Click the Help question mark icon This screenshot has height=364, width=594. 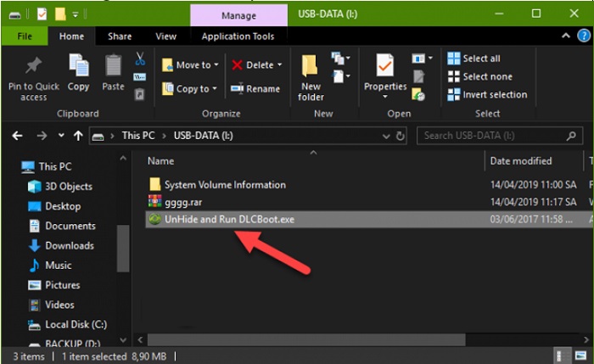coord(584,36)
